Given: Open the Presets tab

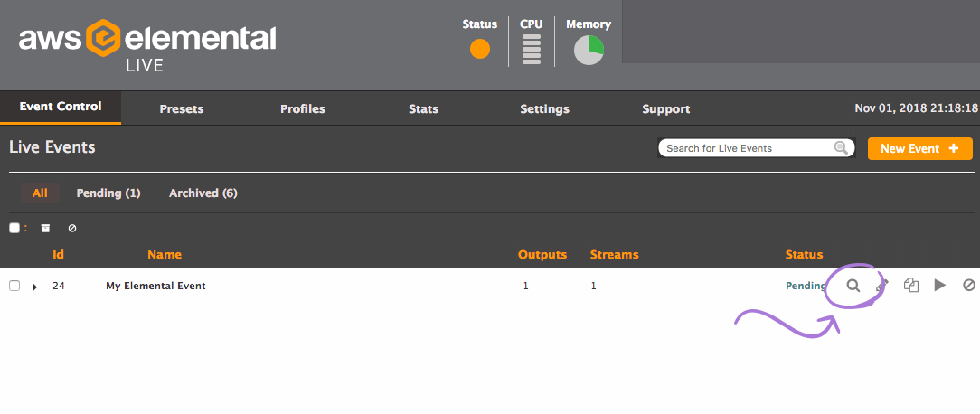Looking at the screenshot, I should [181, 108].
